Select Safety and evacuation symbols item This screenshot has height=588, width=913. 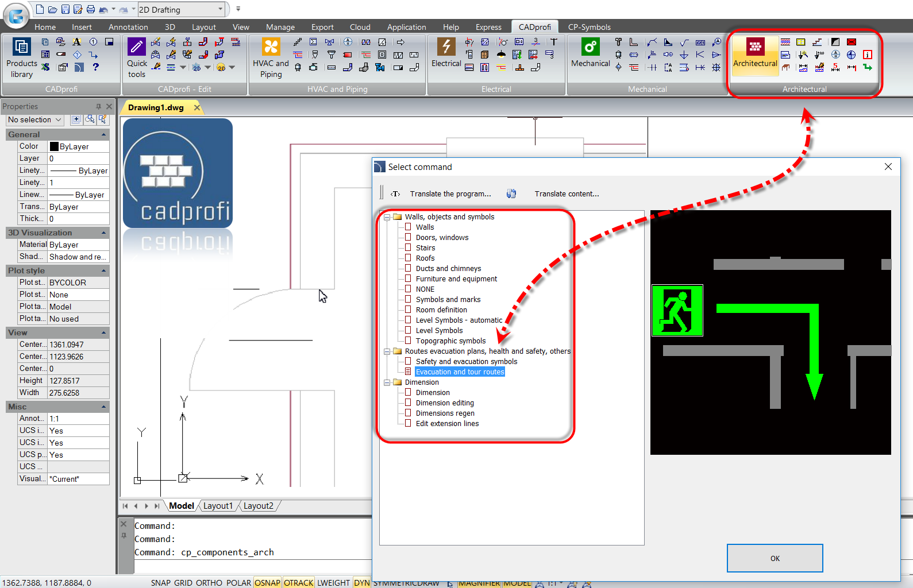coord(466,362)
